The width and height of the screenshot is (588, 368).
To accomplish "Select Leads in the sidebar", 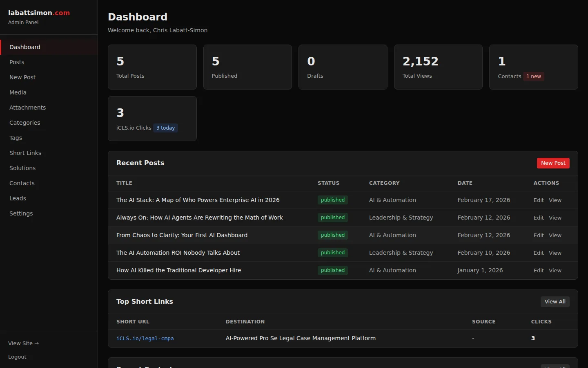I will 18,198.
